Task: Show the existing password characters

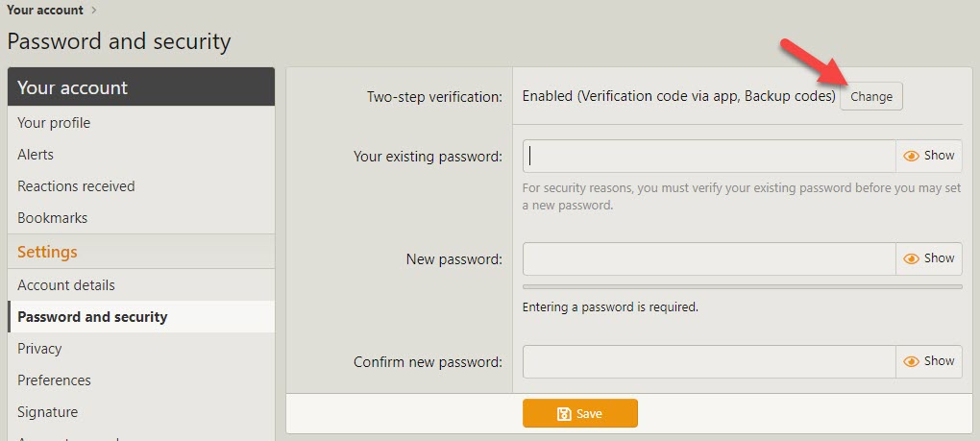Action: pyautogui.click(x=929, y=156)
